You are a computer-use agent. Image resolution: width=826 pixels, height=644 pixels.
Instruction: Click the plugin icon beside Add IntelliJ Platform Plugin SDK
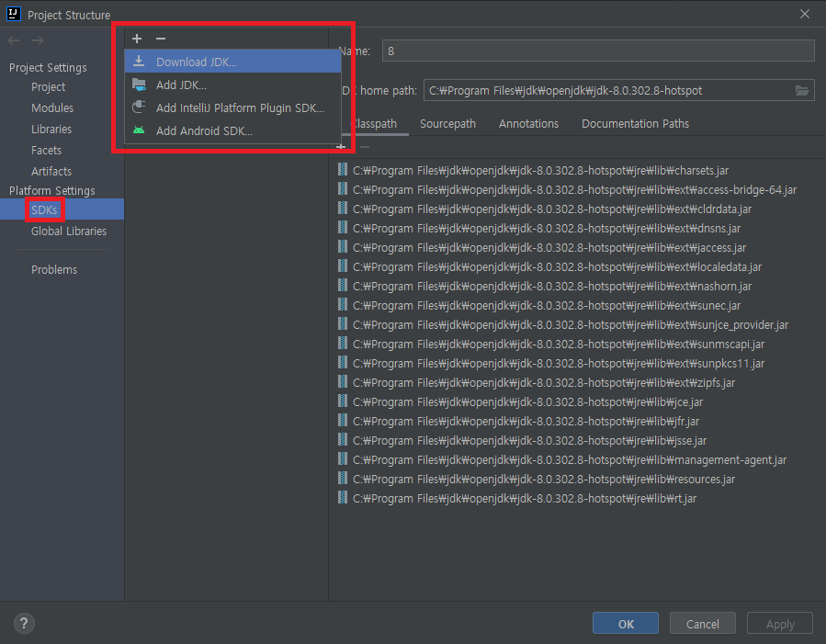(x=139, y=107)
